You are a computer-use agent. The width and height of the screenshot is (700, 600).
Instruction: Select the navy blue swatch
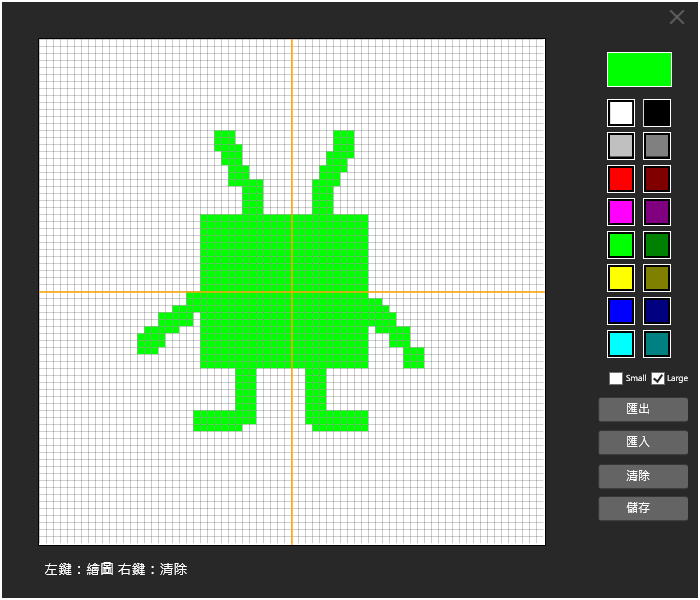657,311
